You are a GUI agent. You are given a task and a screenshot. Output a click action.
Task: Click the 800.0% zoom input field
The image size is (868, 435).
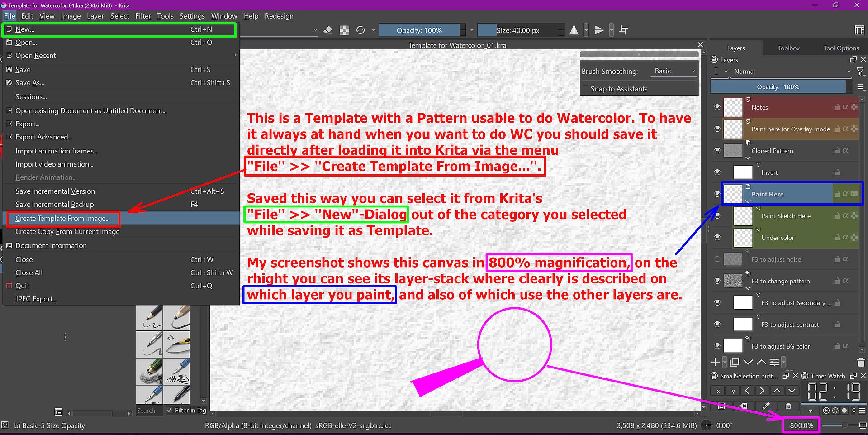click(x=801, y=425)
